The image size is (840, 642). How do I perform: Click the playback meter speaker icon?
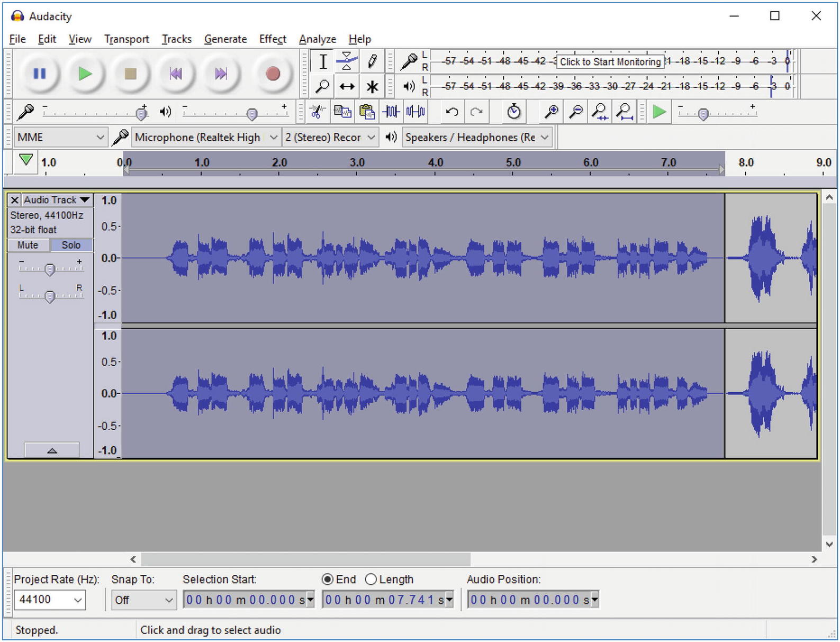pyautogui.click(x=408, y=86)
